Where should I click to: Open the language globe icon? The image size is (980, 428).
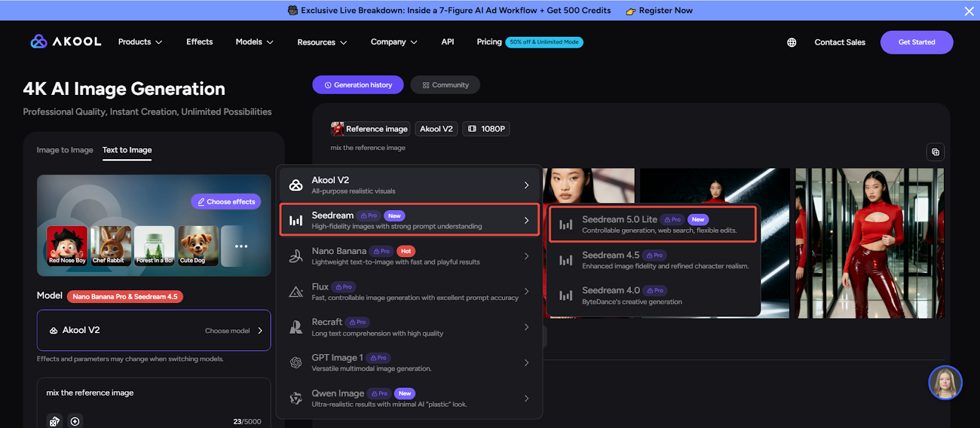pos(791,42)
